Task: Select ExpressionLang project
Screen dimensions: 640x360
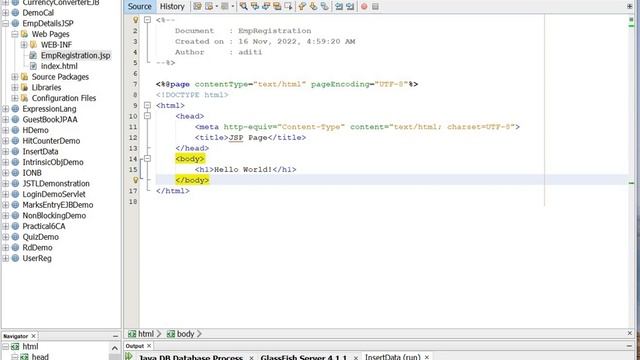Action: point(49,109)
